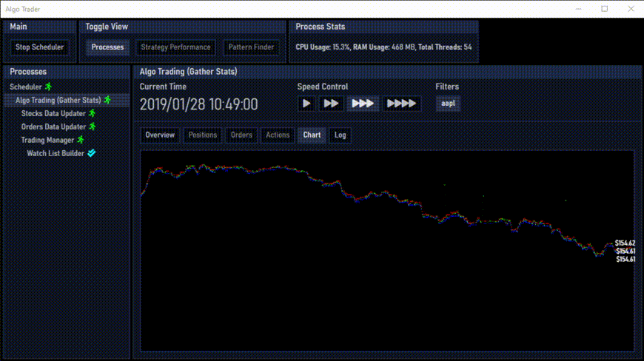Click the running icon beside Scheduler

click(x=48, y=87)
